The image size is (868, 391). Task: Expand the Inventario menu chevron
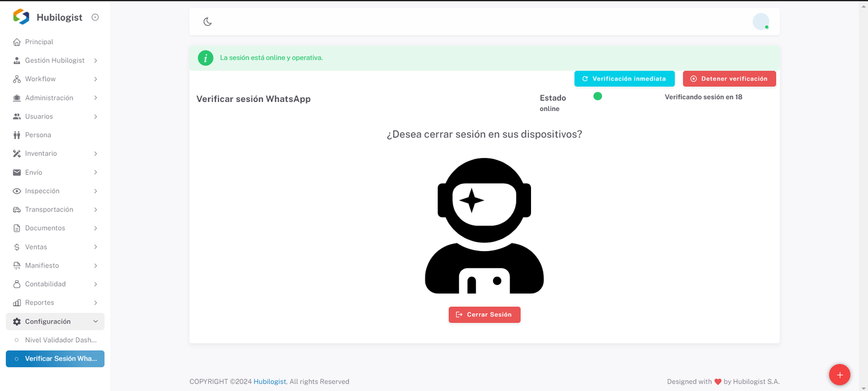click(x=95, y=154)
